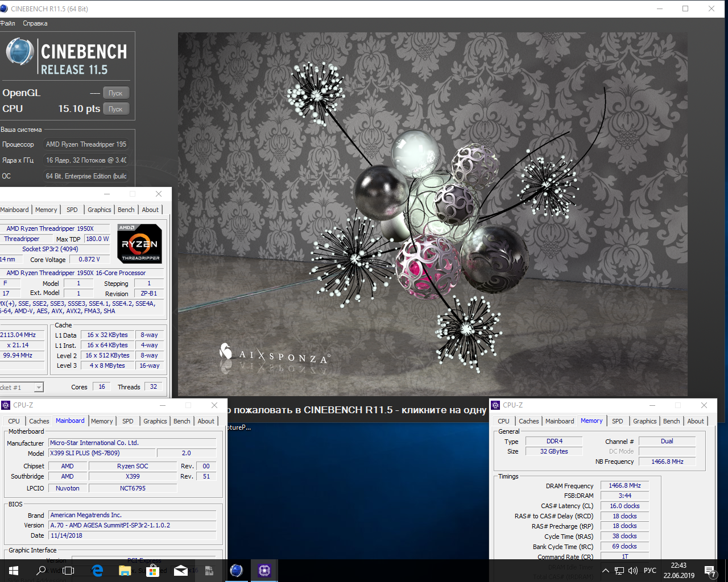The image size is (728, 582).
Task: Select CPU tab in CPU-Z Memory window
Action: pyautogui.click(x=504, y=421)
